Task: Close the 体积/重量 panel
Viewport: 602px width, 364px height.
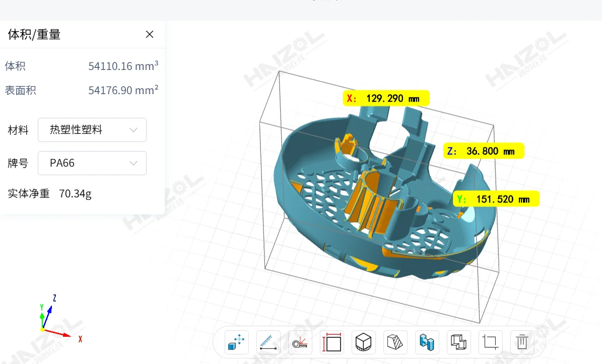Action: pos(150,35)
